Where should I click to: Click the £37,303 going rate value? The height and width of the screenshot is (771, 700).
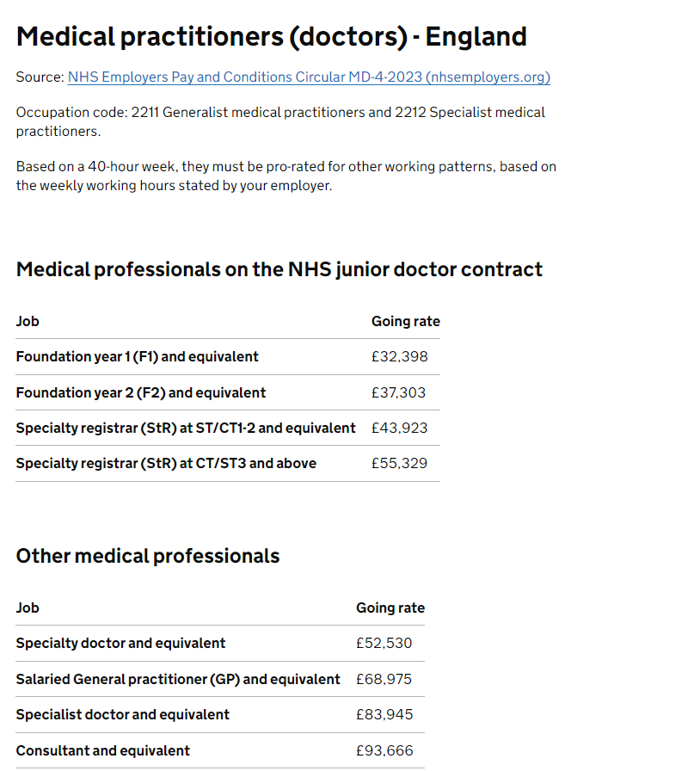(399, 392)
